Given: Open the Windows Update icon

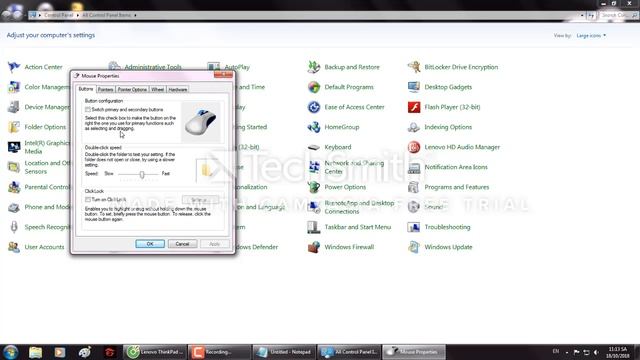Looking at the screenshot, I should (414, 247).
